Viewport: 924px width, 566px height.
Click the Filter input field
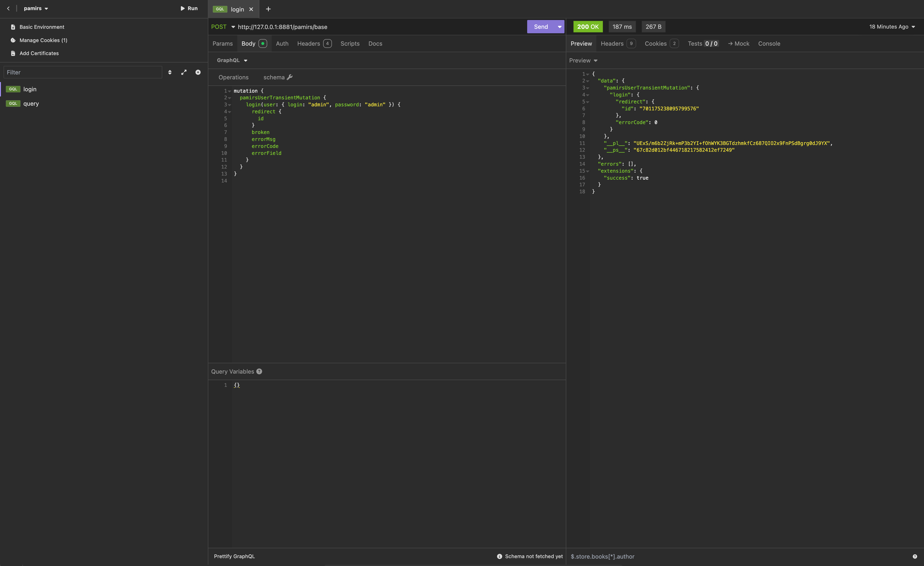[82, 72]
